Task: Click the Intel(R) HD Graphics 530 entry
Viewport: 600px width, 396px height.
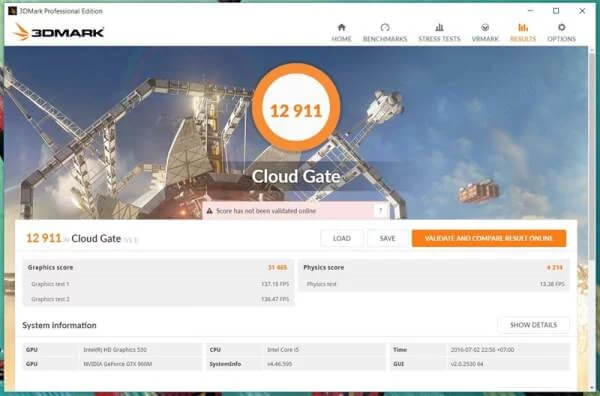Action: point(115,350)
